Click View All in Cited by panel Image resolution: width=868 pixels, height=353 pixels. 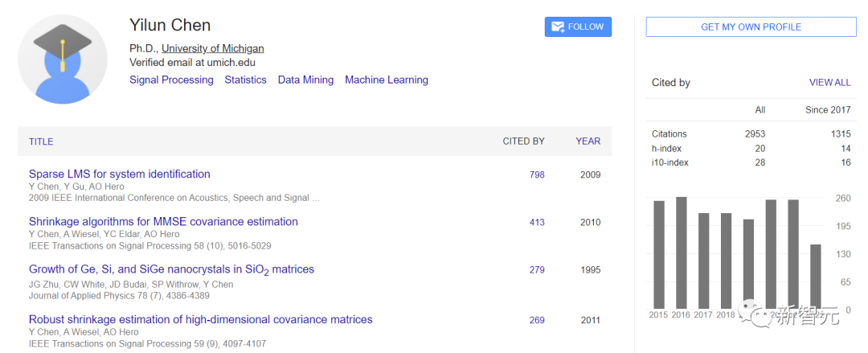[x=829, y=83]
